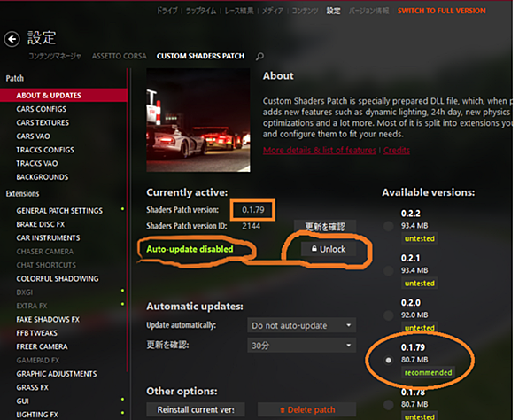Open the search magnifier icon
The image size is (519, 420).
(x=259, y=57)
